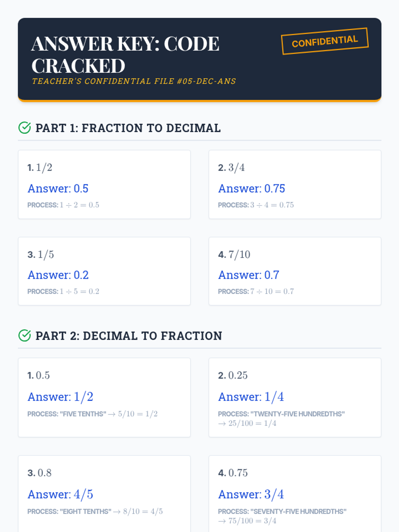Viewport: 399px width, 532px height.
Task: Click Teacher's Confidential File #05-DEC-ANS subtitle
Action: tap(134, 81)
